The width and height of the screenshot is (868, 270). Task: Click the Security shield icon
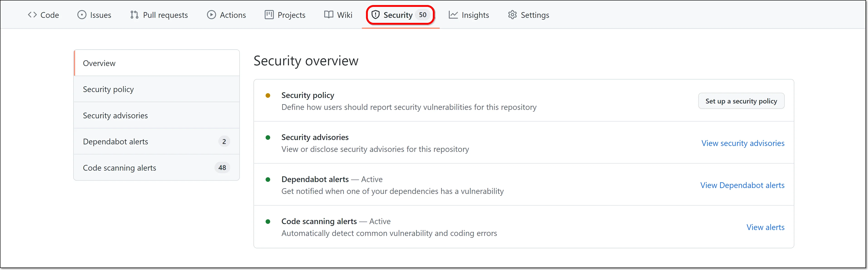pos(376,15)
